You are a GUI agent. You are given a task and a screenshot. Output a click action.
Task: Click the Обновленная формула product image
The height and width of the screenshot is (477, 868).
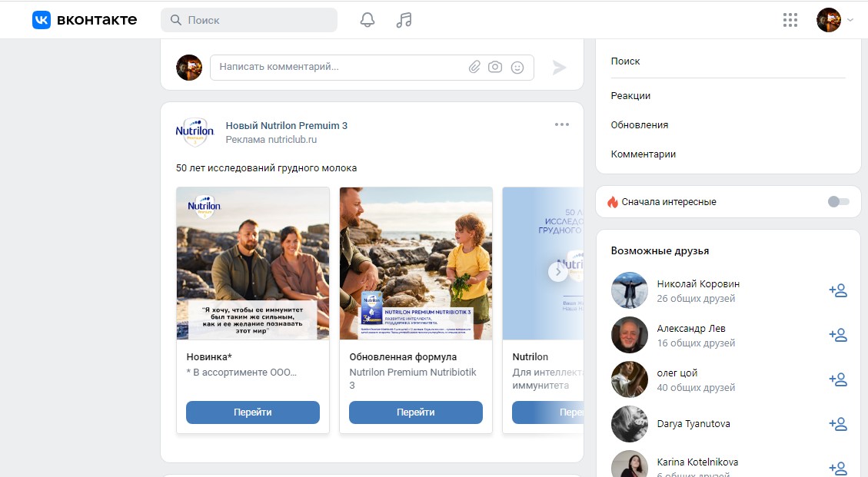415,263
